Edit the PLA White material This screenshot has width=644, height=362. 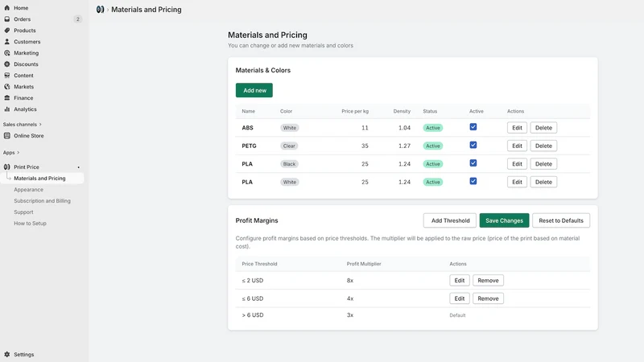[517, 182]
